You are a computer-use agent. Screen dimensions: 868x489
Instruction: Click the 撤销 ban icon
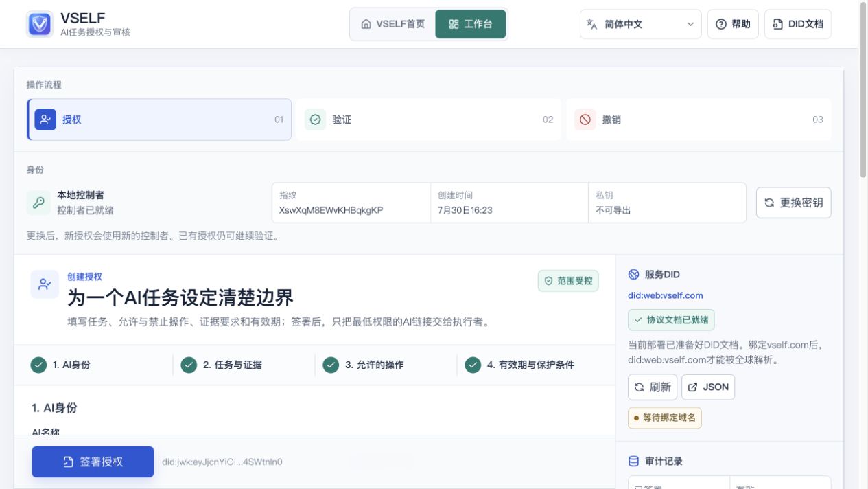[x=585, y=120]
